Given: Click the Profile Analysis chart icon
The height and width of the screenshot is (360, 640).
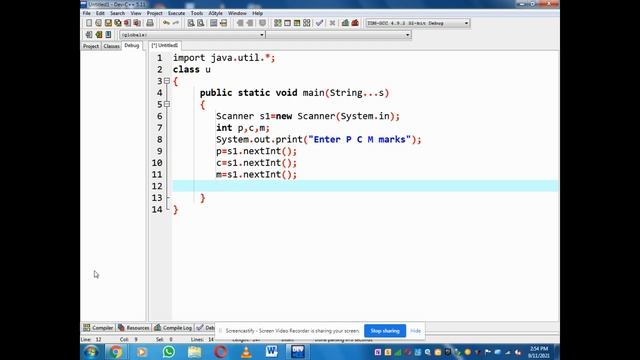Looking at the screenshot, I should tap(345, 23).
